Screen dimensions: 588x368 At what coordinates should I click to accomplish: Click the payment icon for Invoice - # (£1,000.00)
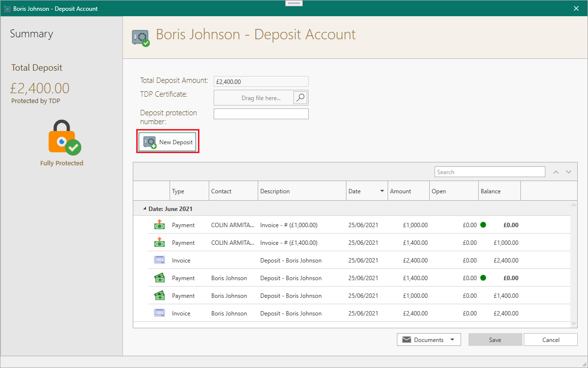(159, 225)
